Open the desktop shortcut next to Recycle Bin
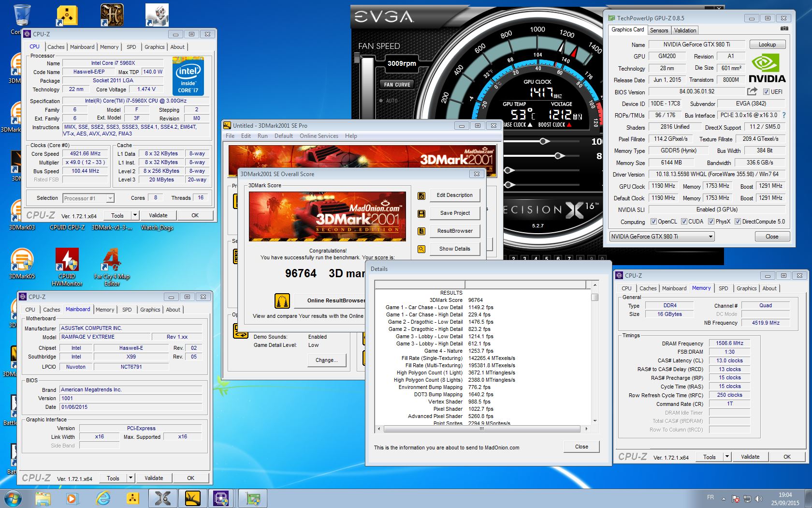 (66, 15)
